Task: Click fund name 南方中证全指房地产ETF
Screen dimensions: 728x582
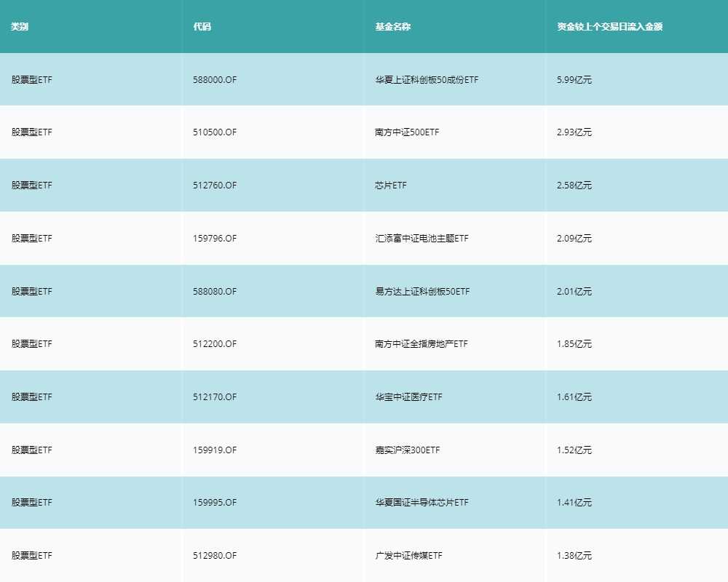Action: tap(422, 344)
